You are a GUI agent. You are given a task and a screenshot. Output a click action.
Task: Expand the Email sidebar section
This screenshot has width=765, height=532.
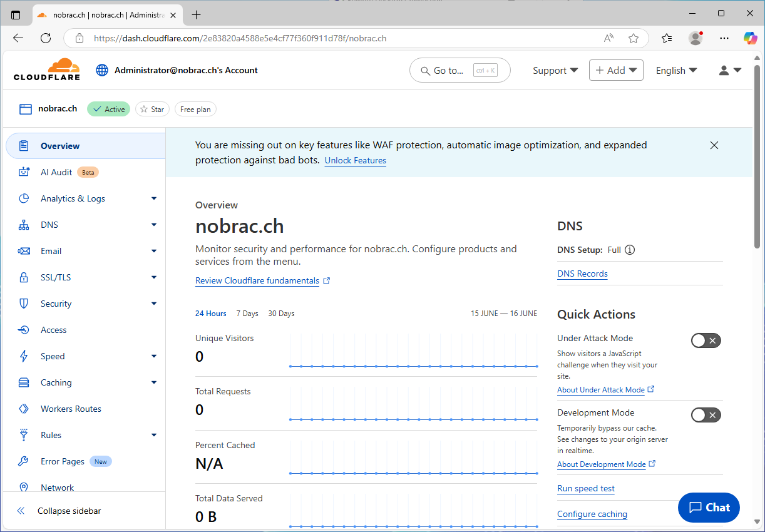tap(154, 251)
